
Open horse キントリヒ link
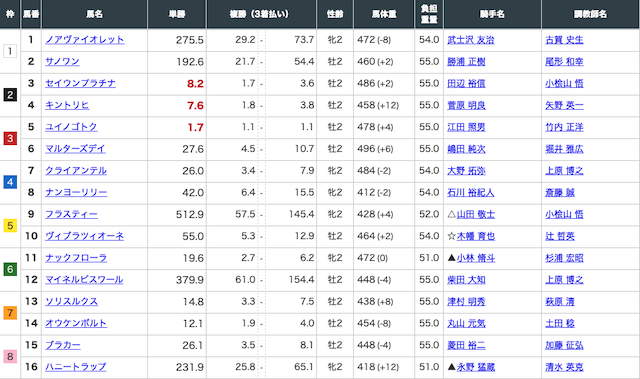click(x=67, y=105)
